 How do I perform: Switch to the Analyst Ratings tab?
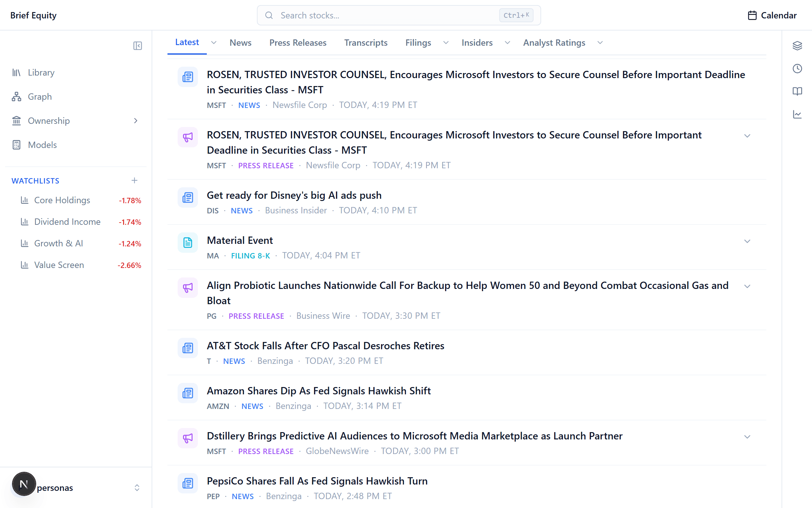pyautogui.click(x=554, y=43)
